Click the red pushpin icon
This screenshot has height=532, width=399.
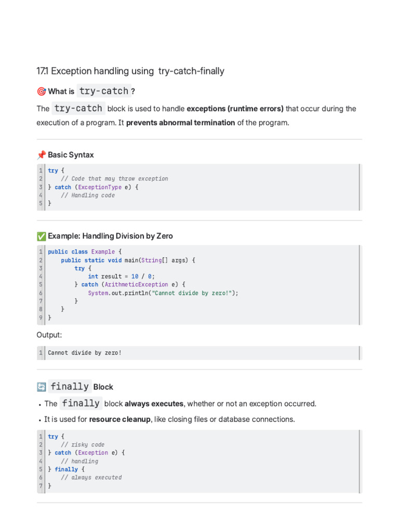[42, 155]
